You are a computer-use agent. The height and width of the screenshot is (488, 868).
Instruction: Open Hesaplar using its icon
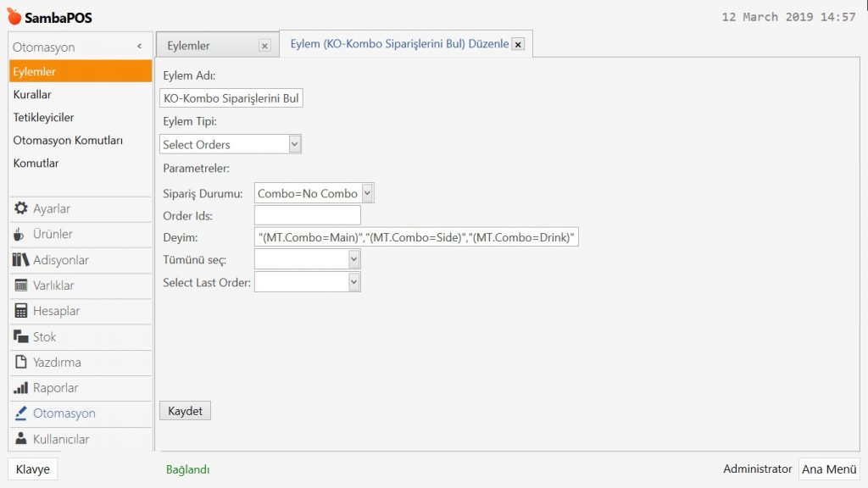click(21, 311)
